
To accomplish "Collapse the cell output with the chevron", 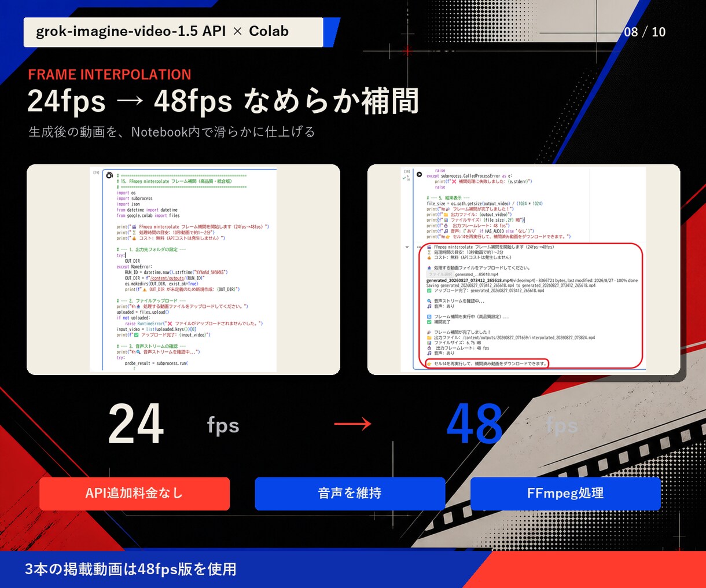I will point(407,247).
